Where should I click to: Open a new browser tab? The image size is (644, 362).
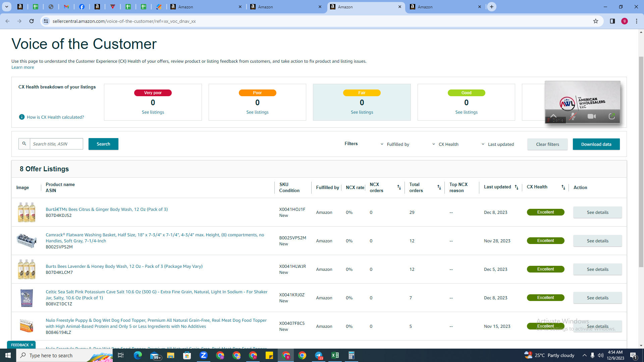click(492, 7)
